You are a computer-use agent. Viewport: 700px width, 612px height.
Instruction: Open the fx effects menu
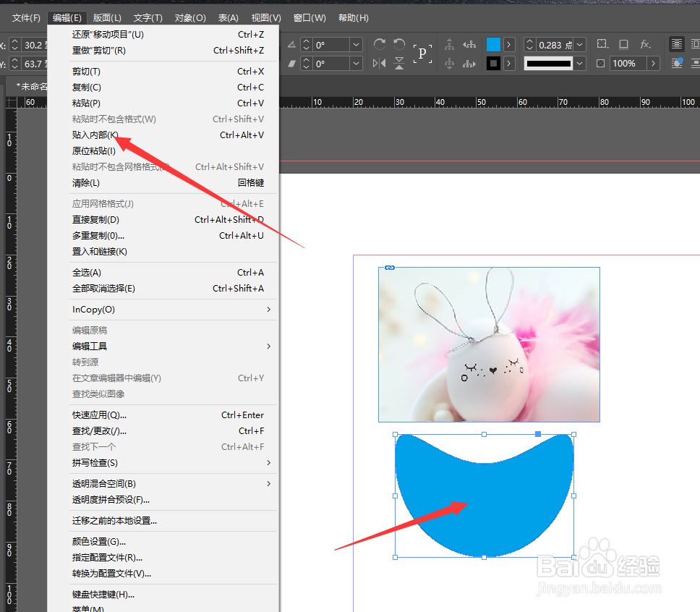pos(646,44)
